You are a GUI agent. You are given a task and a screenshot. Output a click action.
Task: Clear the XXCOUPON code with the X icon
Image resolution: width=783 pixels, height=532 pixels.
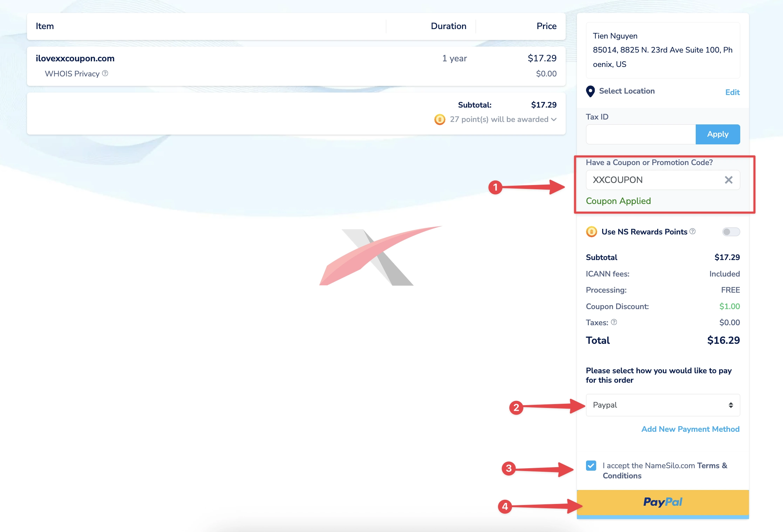[x=729, y=180]
